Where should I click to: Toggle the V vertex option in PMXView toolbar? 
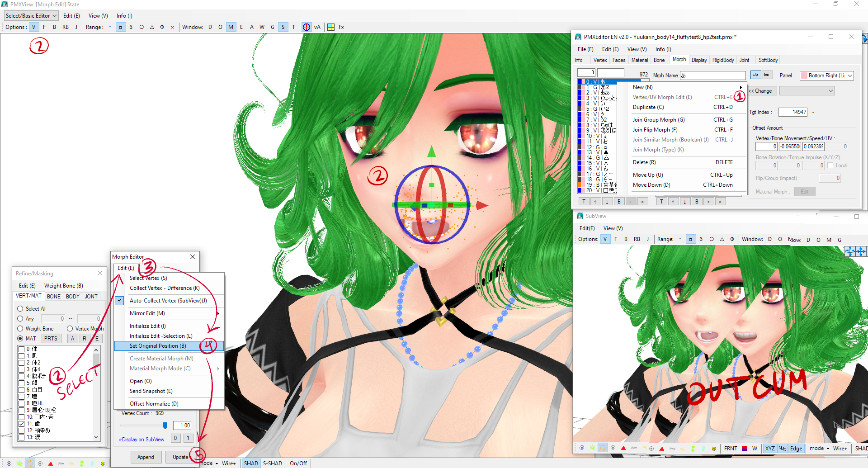coord(33,27)
